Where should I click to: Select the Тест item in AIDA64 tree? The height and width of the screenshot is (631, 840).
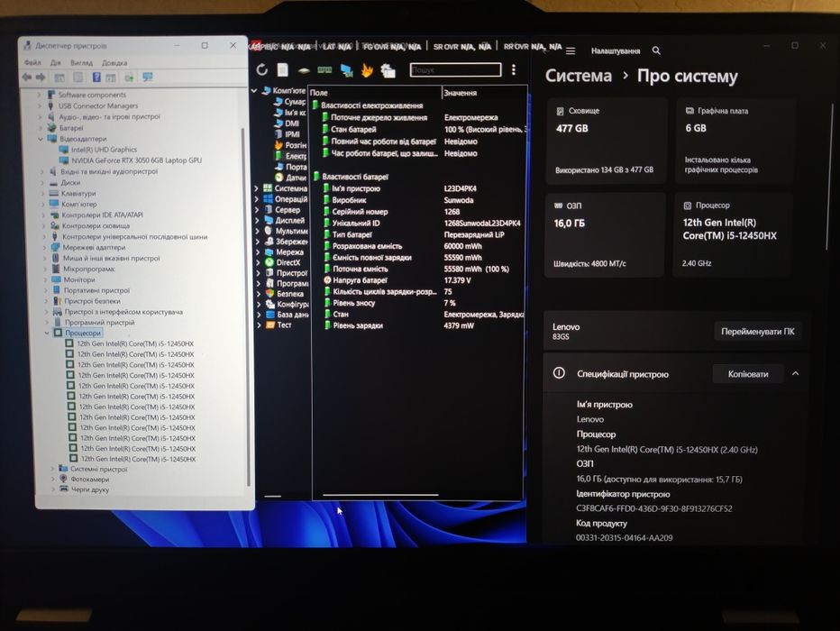pos(278,325)
